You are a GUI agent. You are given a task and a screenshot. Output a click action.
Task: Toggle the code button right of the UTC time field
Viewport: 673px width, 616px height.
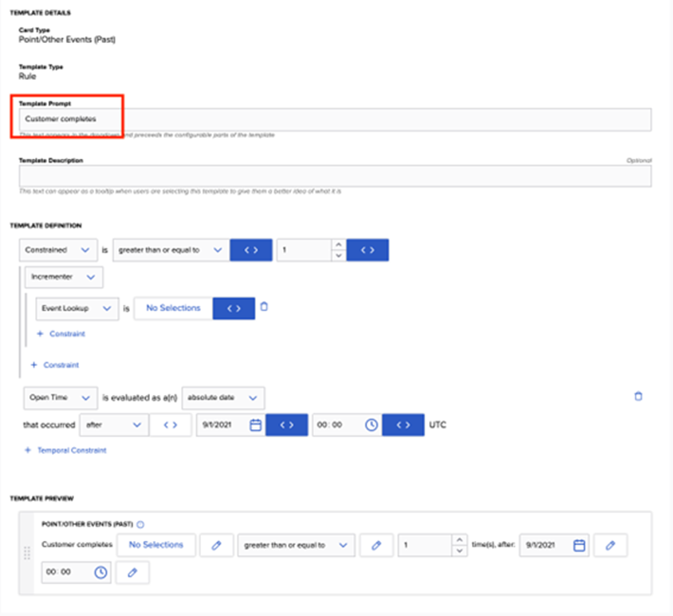tap(403, 425)
